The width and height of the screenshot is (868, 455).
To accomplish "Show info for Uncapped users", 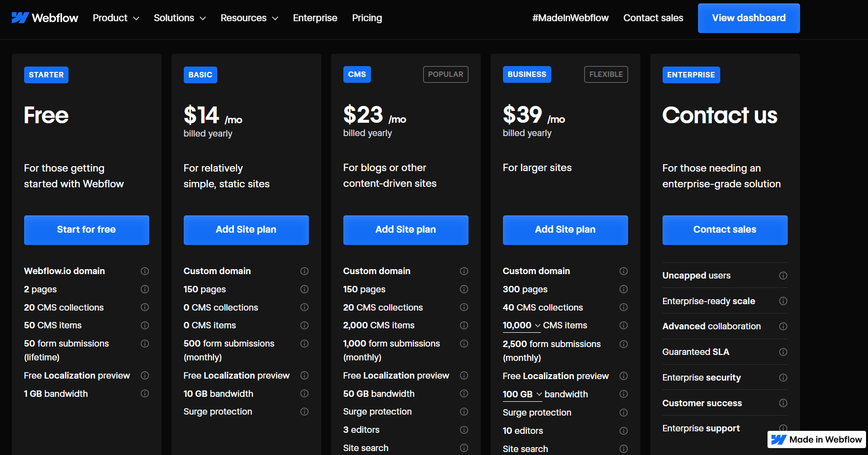I will click(x=783, y=276).
